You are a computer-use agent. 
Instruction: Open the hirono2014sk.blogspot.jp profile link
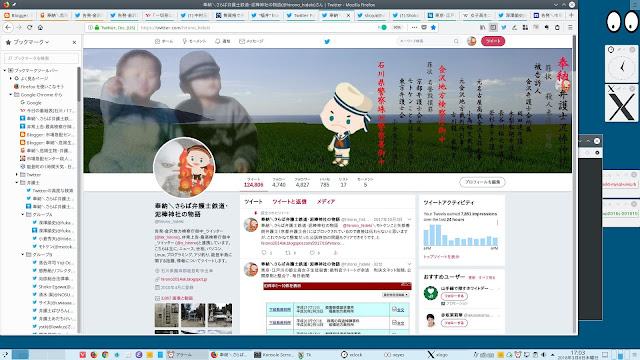click(x=184, y=279)
